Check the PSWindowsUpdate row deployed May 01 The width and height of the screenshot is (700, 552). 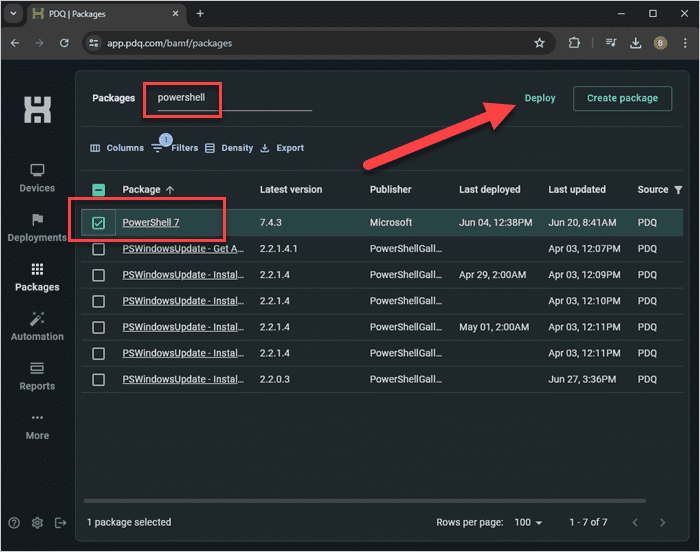(x=98, y=327)
